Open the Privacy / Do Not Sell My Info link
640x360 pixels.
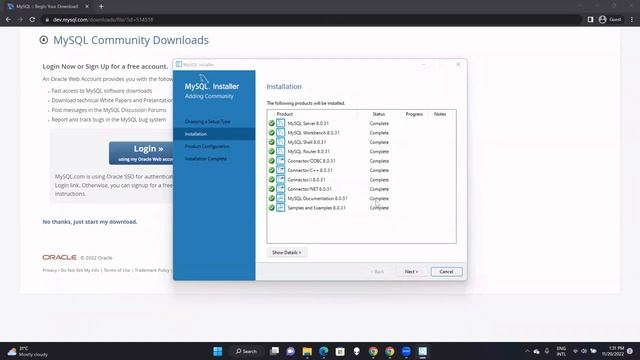pos(71,270)
